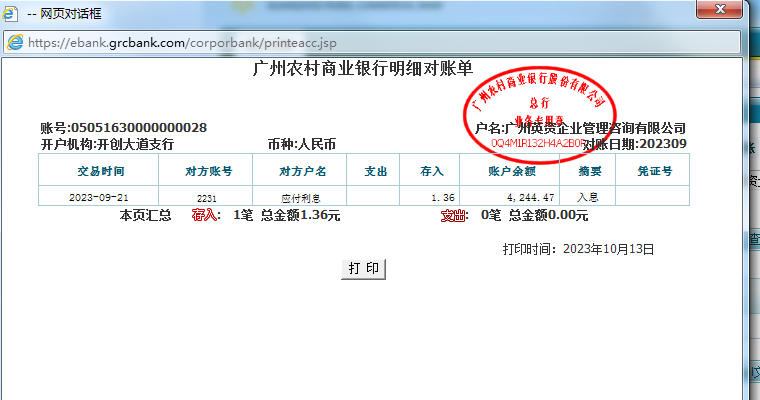Click the 对方账号 column header
Image resolution: width=760 pixels, height=400 pixels.
coord(206,170)
